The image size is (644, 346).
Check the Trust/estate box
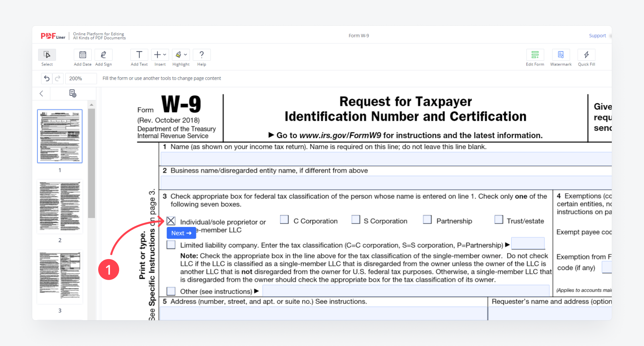click(x=499, y=219)
